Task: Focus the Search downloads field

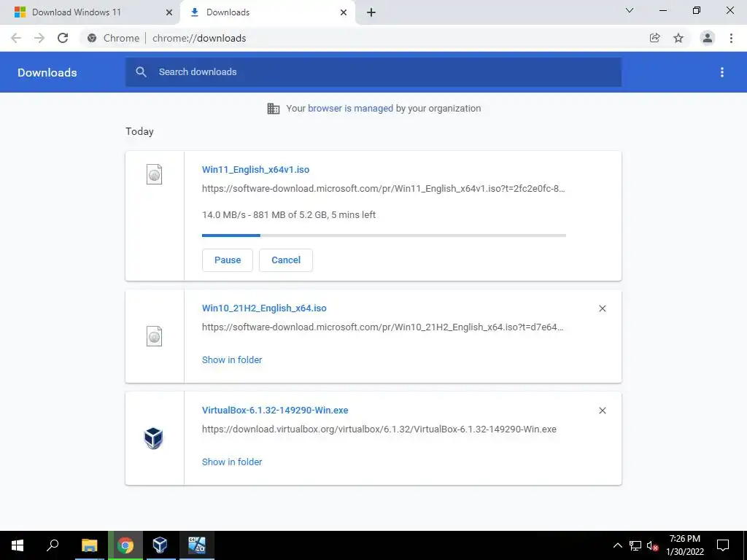Action: (373, 72)
